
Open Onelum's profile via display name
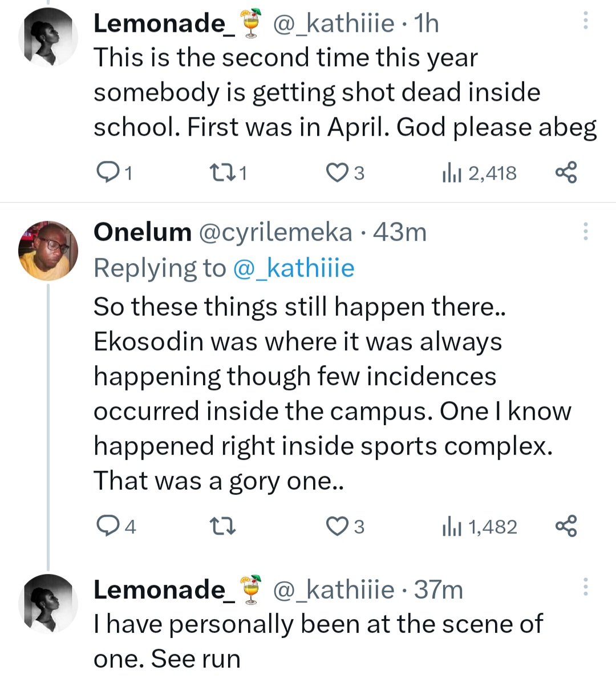(142, 232)
